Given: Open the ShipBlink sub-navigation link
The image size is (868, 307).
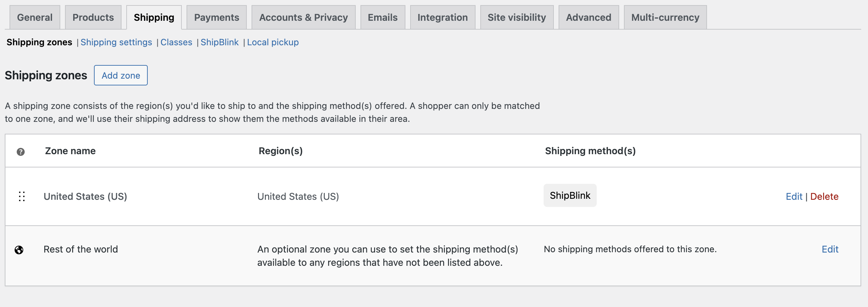Looking at the screenshot, I should click(220, 42).
